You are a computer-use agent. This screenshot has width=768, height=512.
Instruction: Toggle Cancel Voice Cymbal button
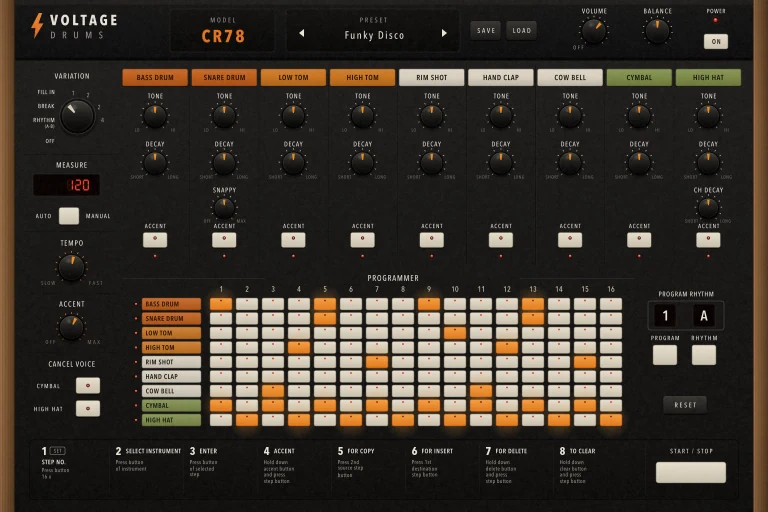coord(88,386)
